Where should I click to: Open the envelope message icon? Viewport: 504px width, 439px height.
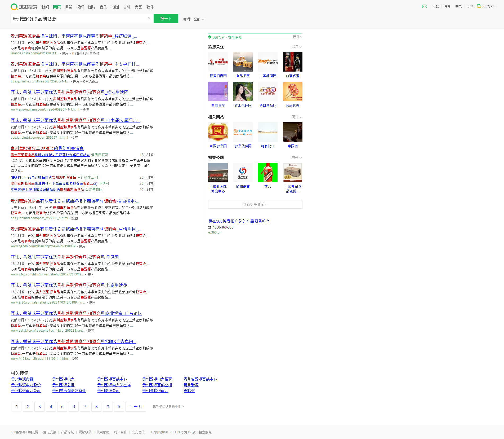pos(425,6)
